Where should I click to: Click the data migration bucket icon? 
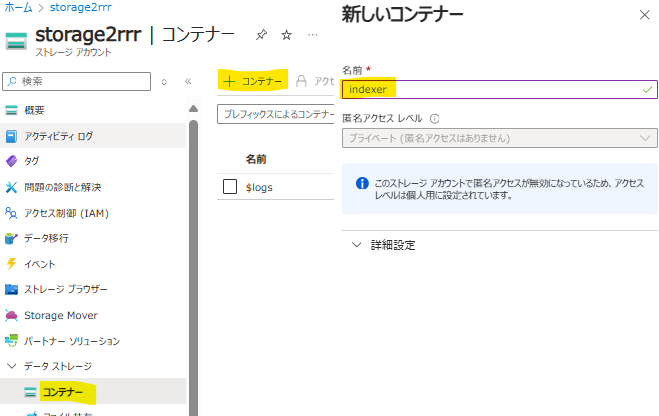coord(11,238)
